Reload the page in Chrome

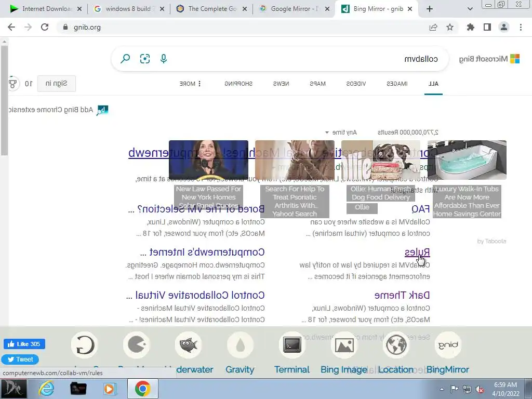45,27
